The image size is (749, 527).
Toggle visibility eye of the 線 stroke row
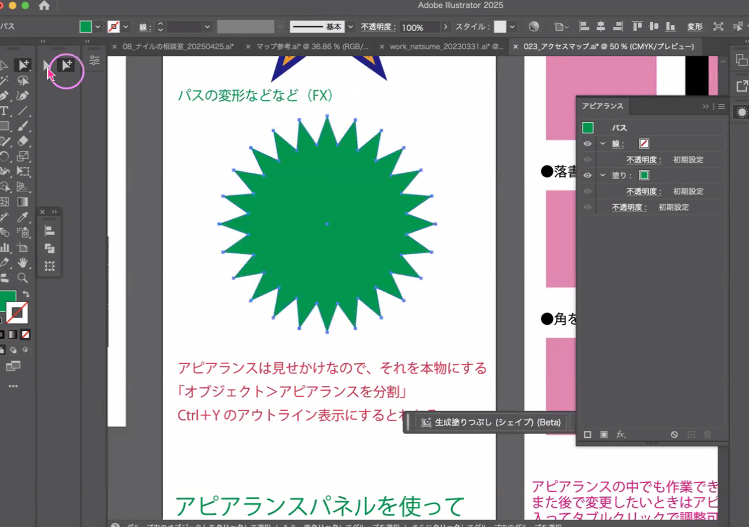pos(587,144)
